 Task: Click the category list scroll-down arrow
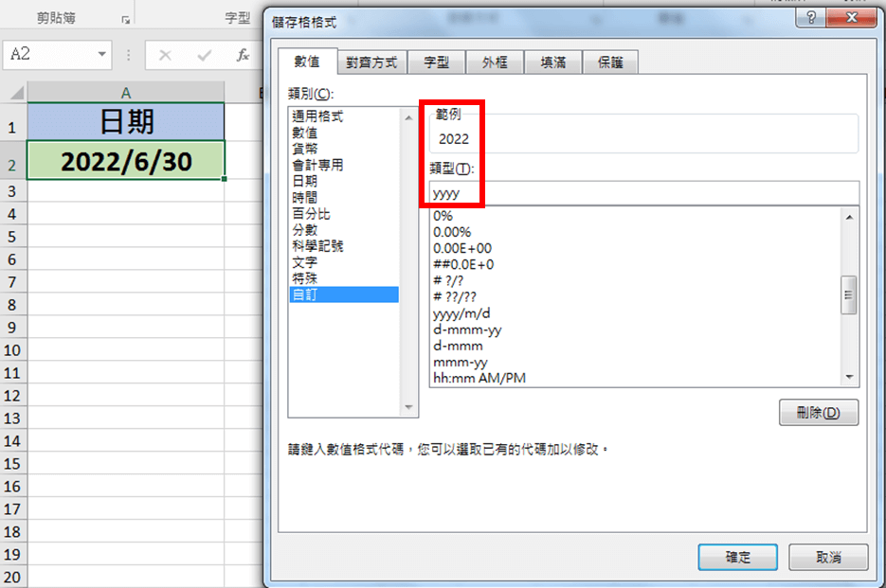409,407
